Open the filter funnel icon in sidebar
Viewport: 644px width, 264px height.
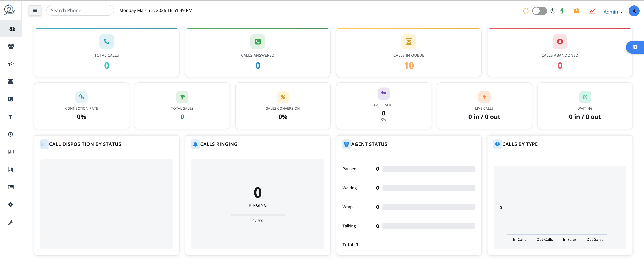point(11,117)
